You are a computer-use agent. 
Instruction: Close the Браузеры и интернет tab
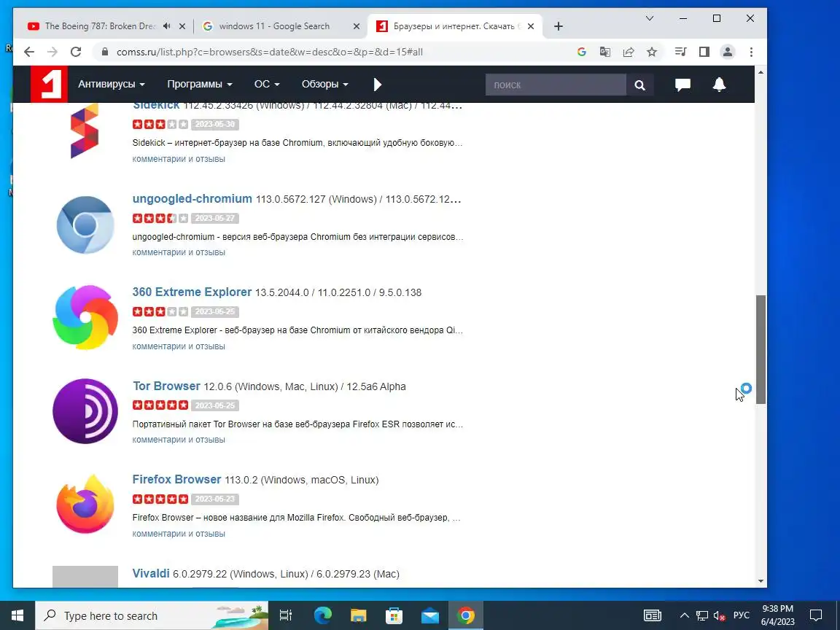(x=530, y=26)
